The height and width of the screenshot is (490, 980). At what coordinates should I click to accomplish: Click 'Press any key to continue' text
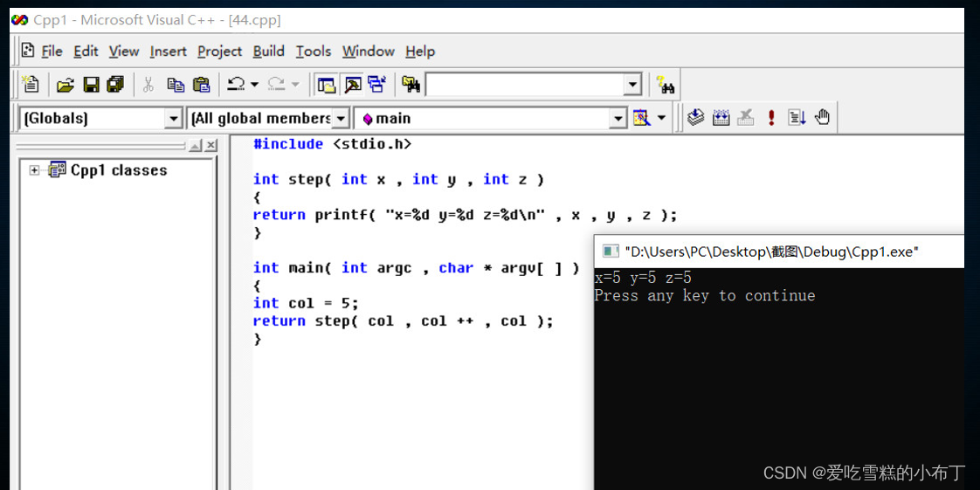coord(704,295)
